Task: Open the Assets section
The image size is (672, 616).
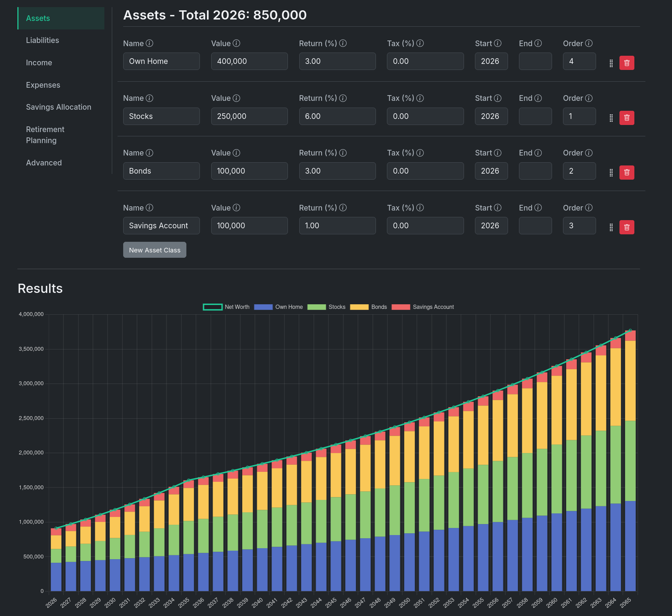Action: tap(61, 18)
